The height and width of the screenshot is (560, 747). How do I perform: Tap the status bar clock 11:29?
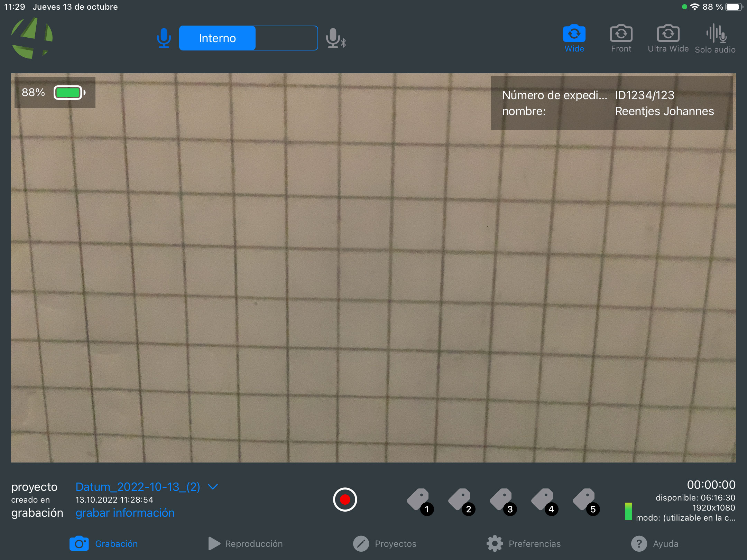(15, 7)
